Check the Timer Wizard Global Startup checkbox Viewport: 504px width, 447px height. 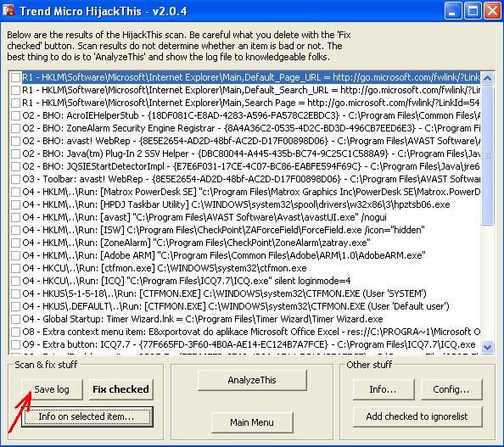(x=16, y=319)
